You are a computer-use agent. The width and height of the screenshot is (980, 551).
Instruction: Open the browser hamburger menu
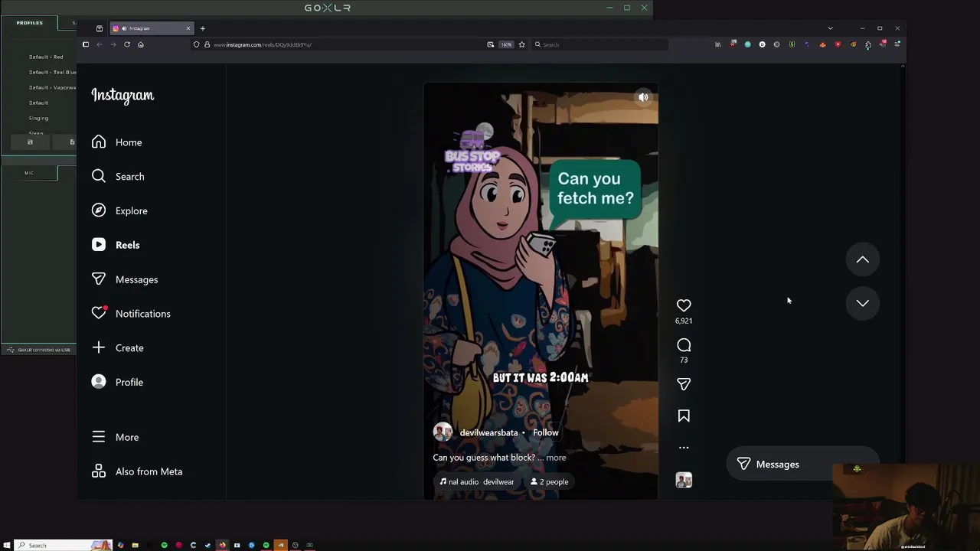coord(897,44)
